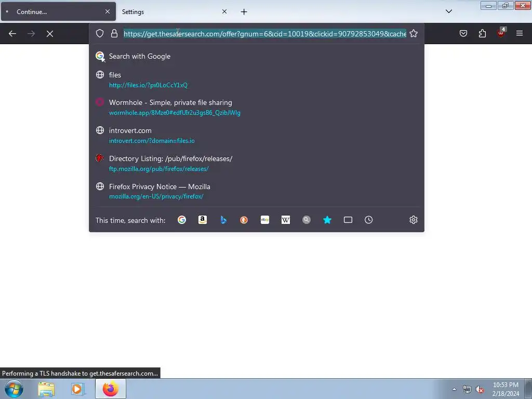
Task: Open the Windows Start menu
Action: [x=14, y=389]
